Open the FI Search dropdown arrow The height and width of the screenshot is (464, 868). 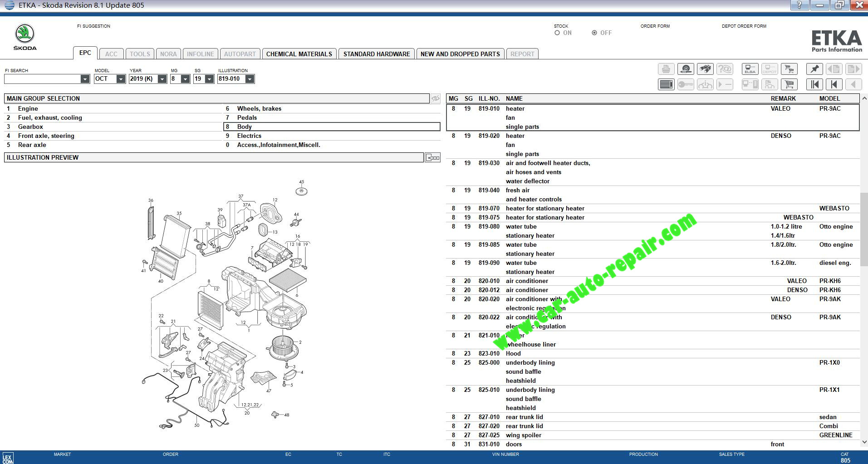point(85,79)
